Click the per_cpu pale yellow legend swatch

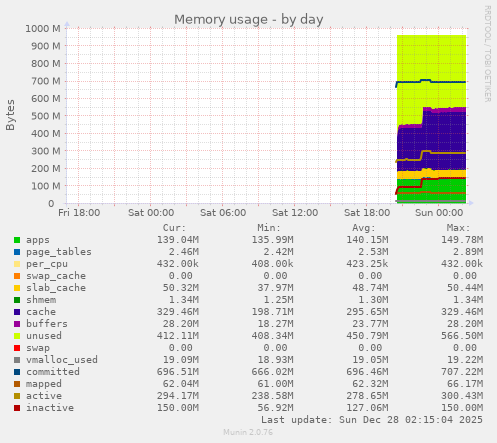(x=17, y=264)
